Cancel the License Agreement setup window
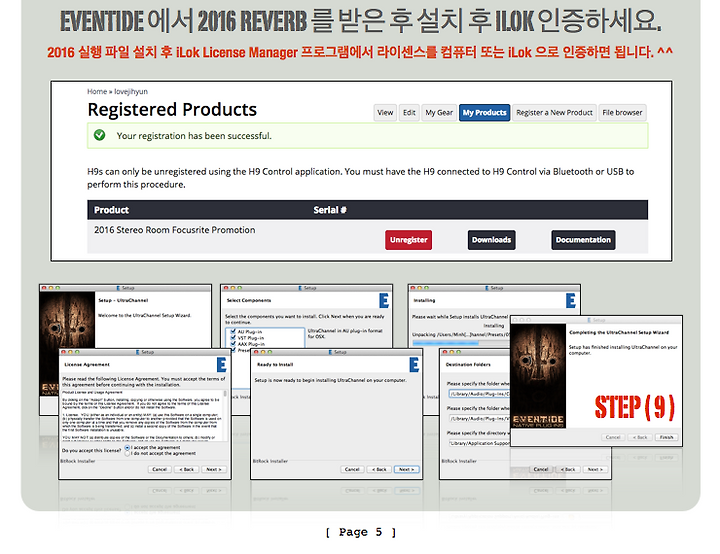720x554 pixels. tap(160, 469)
